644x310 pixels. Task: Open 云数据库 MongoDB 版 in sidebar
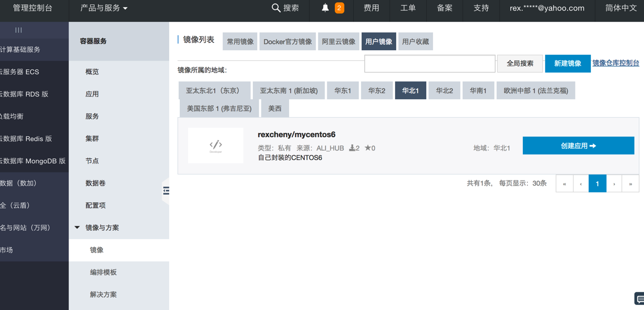(x=34, y=161)
